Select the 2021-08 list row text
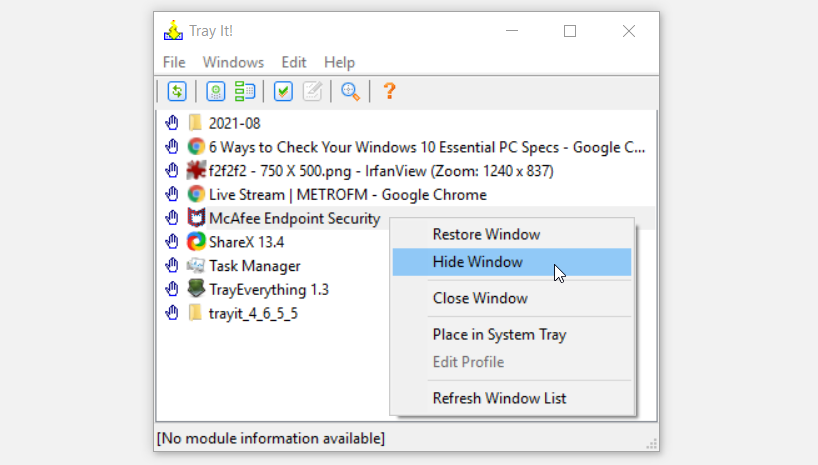Viewport: 818px width, 465px height. (234, 123)
